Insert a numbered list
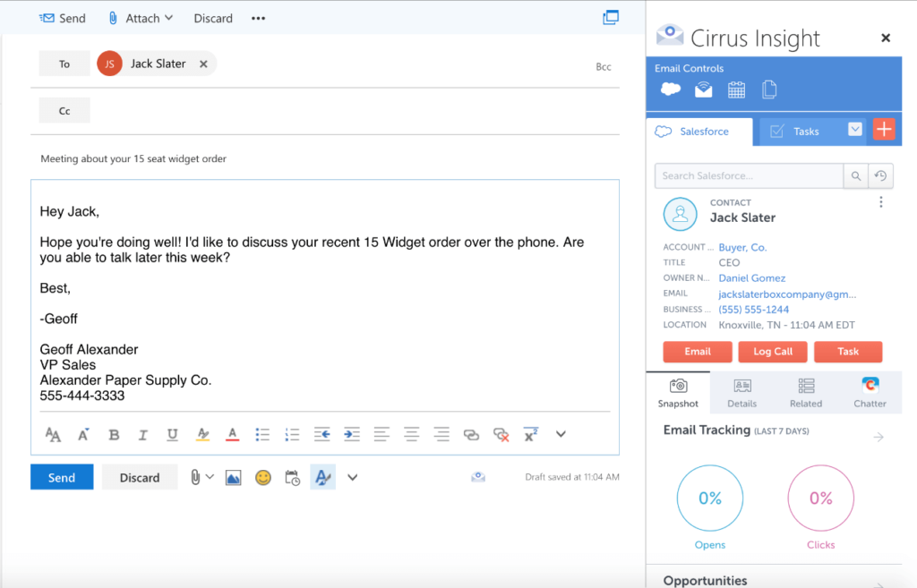917x588 pixels. pyautogui.click(x=292, y=434)
